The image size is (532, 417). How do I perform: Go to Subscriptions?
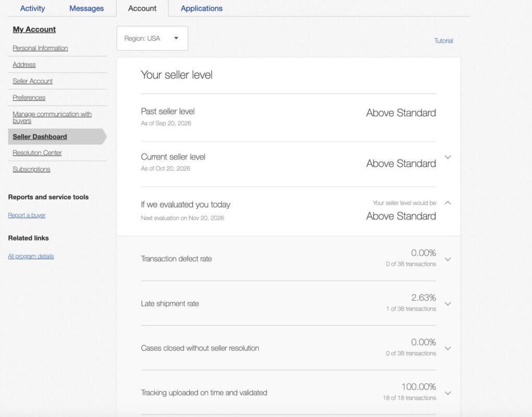coord(32,169)
